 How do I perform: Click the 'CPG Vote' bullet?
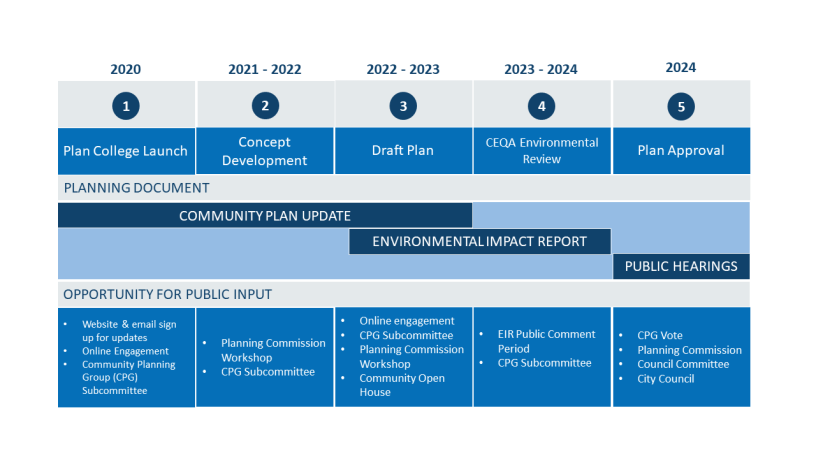660,335
